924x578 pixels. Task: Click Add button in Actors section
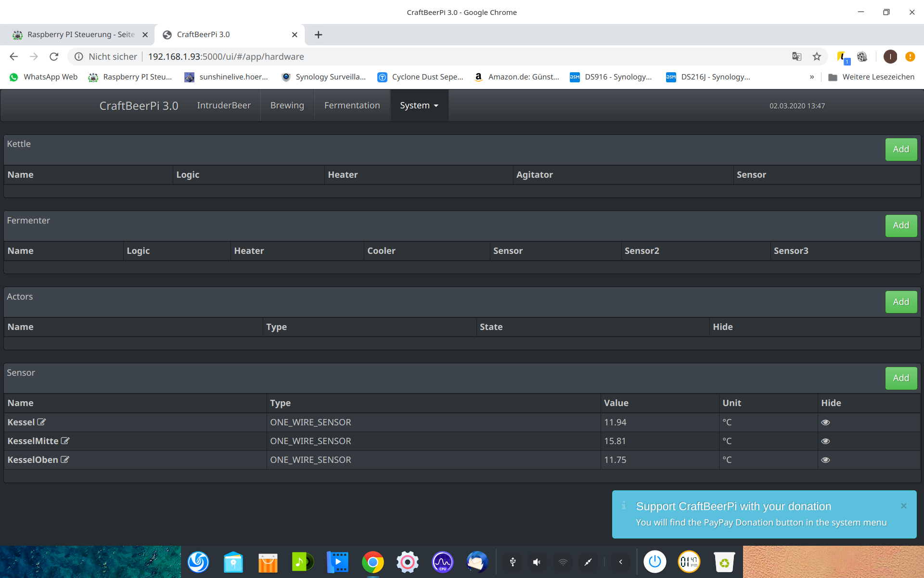click(900, 302)
